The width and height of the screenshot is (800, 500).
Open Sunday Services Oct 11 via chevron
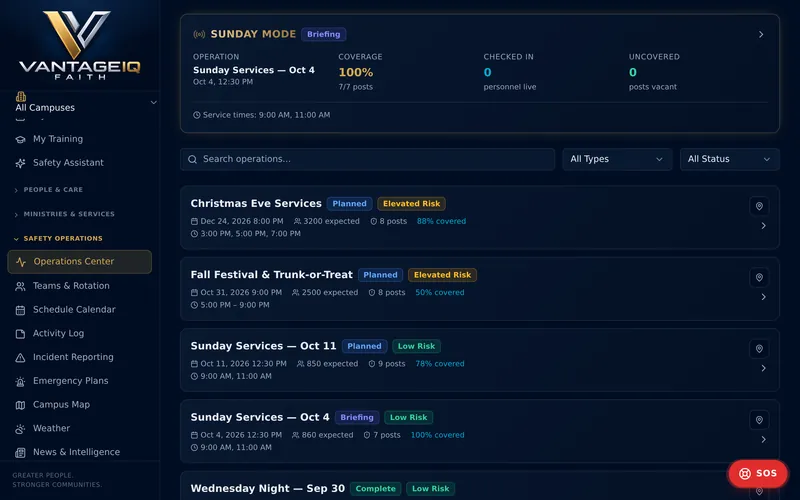pyautogui.click(x=763, y=368)
